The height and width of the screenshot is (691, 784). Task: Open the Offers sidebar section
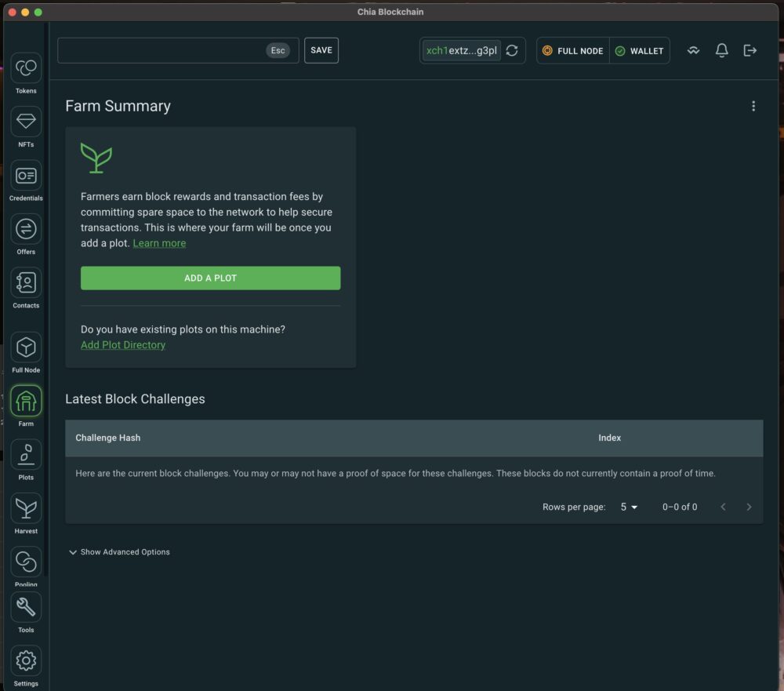point(26,235)
